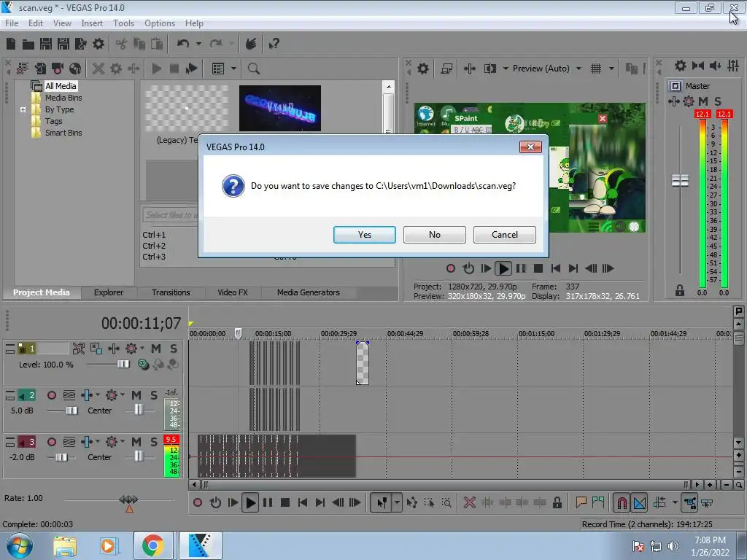Image resolution: width=747 pixels, height=560 pixels.
Task: Switch to Media Generators tab
Action: click(309, 292)
